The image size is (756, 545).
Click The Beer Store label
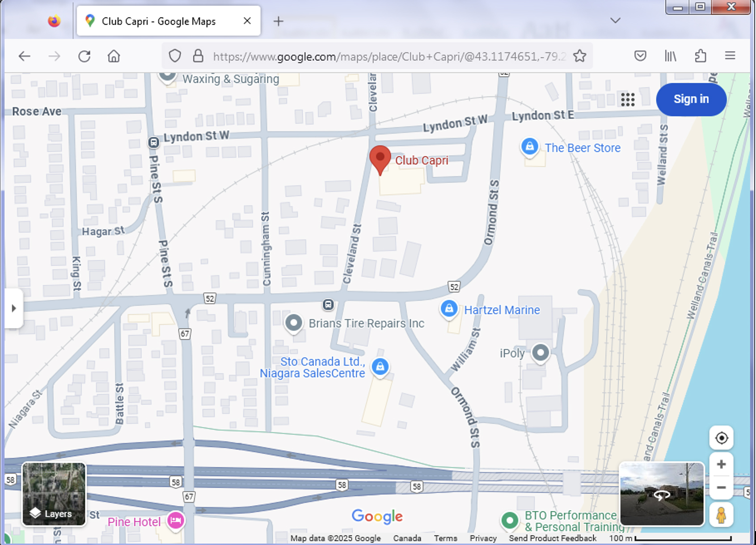[x=583, y=148]
